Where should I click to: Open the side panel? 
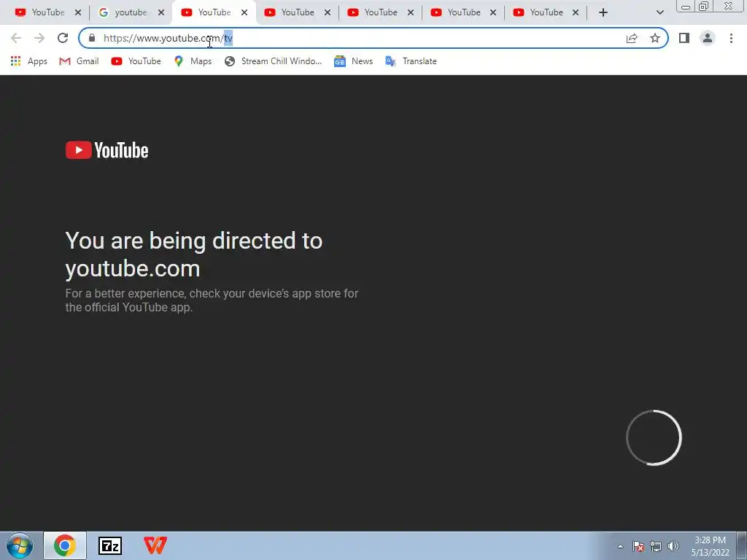(684, 38)
